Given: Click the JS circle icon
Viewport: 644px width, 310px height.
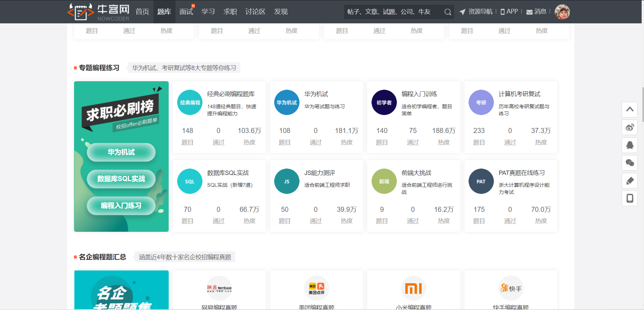Looking at the screenshot, I should click(287, 181).
